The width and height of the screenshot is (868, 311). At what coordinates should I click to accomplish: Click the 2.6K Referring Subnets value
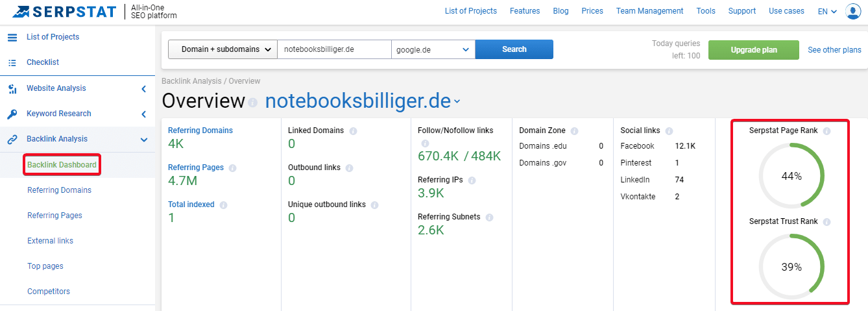[431, 230]
